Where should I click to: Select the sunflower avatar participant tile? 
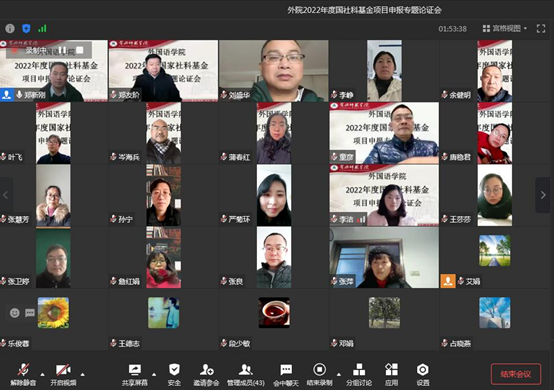tap(53, 313)
